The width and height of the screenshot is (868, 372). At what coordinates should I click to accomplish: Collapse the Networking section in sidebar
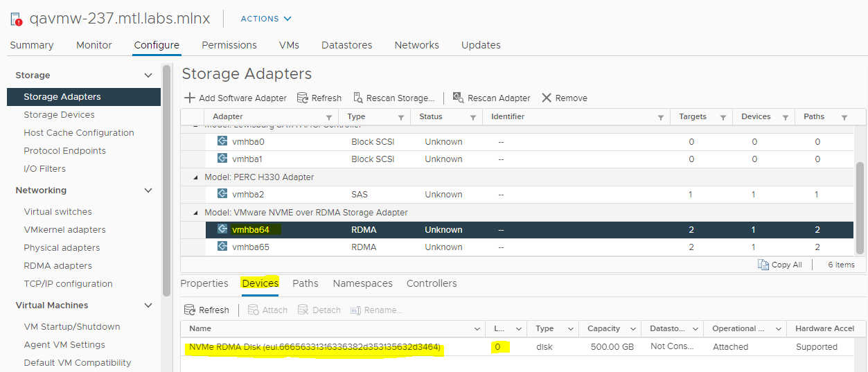[148, 190]
